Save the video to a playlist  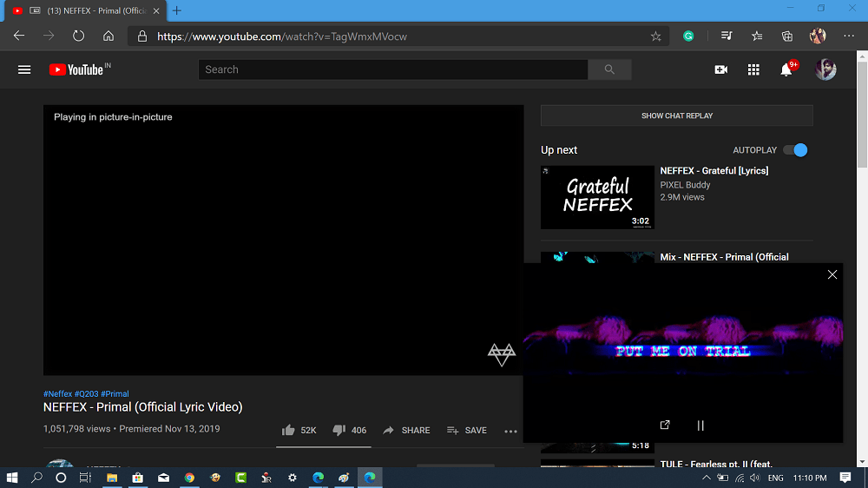(467, 431)
